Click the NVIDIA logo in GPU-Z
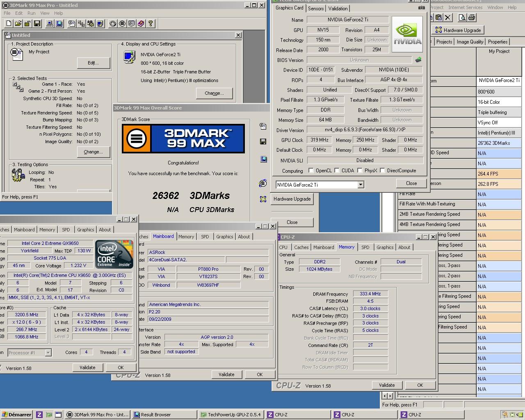Image resolution: width=525 pixels, height=420 pixels. (407, 34)
